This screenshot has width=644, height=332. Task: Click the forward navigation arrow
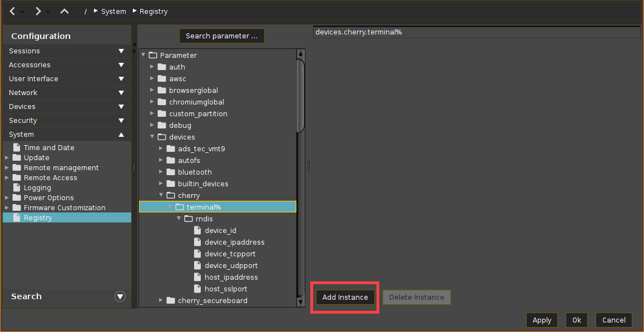click(38, 11)
